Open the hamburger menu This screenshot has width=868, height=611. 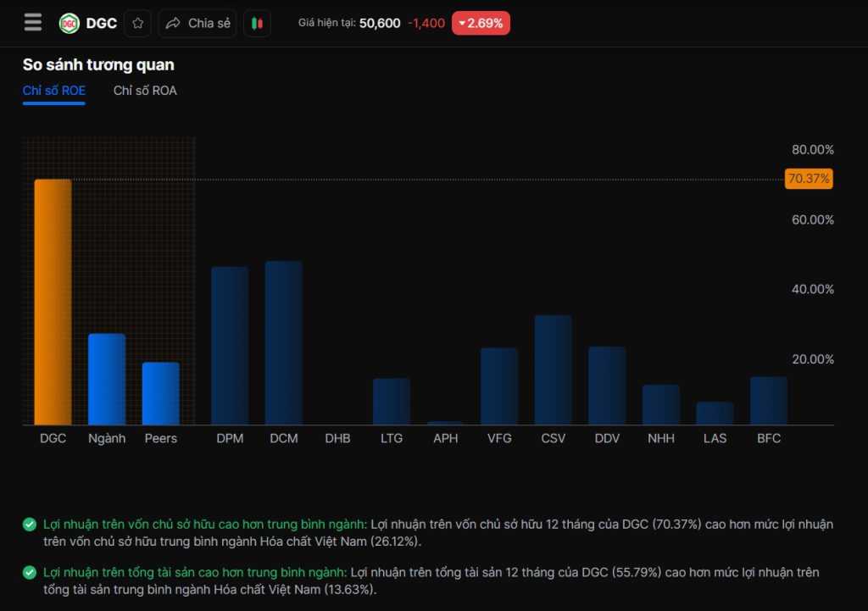tap(33, 23)
